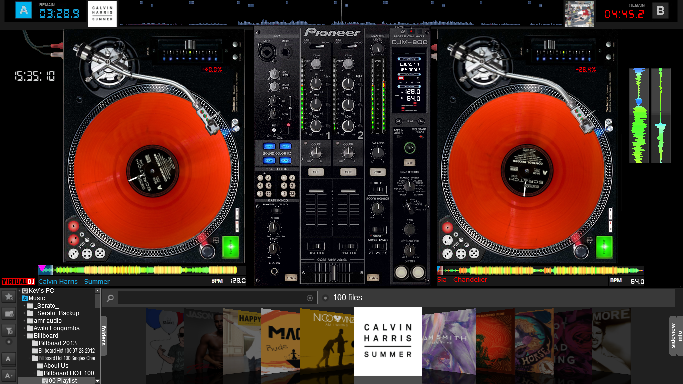
Task: Open the Calvin Harris Summer cover beside deck A timer
Action: click(x=102, y=14)
